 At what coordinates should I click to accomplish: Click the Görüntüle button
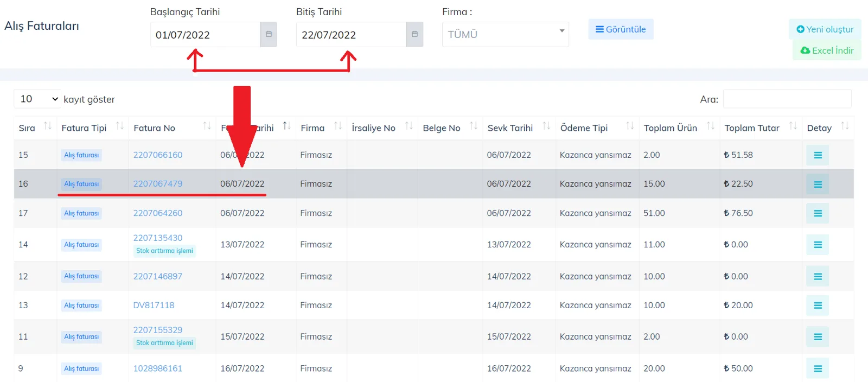pos(621,29)
